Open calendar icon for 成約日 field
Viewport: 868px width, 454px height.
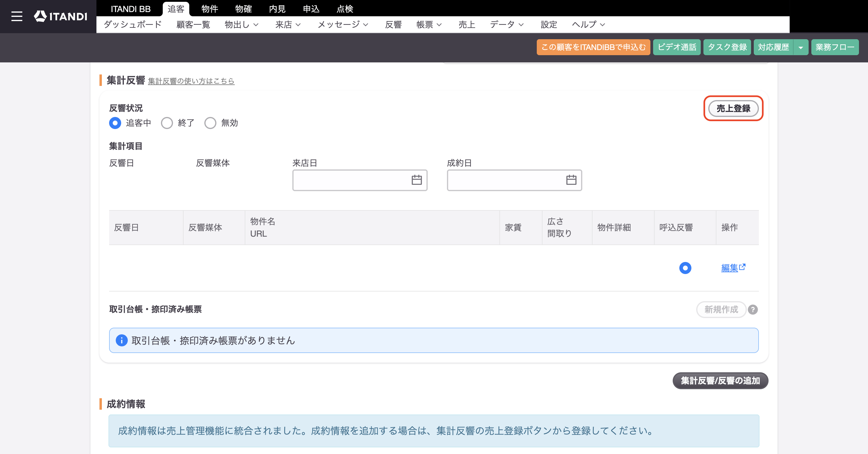click(x=571, y=180)
